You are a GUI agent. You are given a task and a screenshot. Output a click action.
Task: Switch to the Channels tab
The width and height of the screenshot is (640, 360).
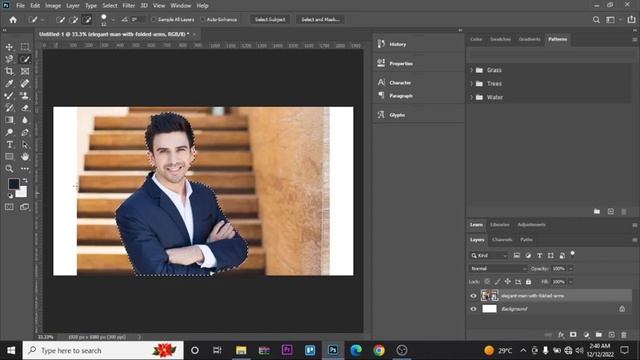click(x=502, y=240)
